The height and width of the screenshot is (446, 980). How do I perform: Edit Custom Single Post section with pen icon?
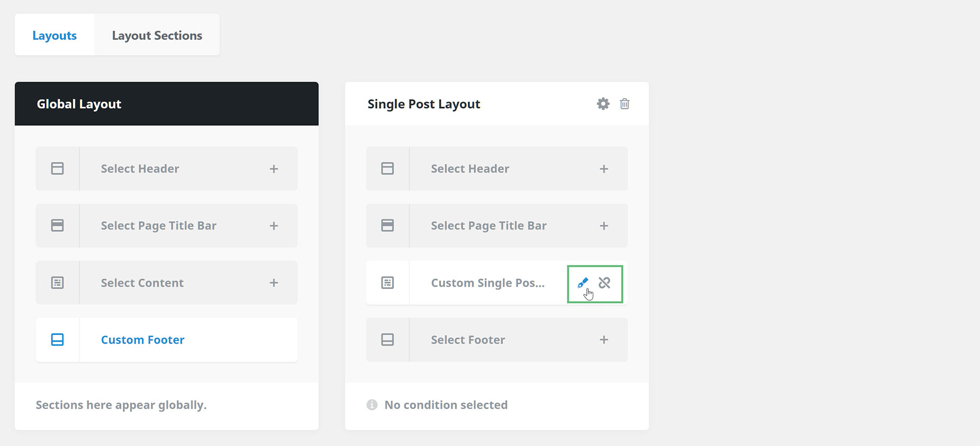click(583, 283)
